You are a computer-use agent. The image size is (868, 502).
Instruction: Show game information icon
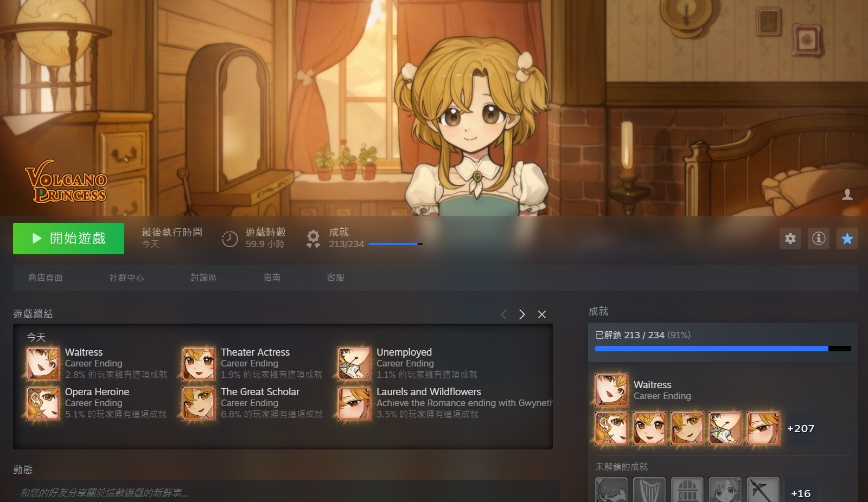[819, 239]
